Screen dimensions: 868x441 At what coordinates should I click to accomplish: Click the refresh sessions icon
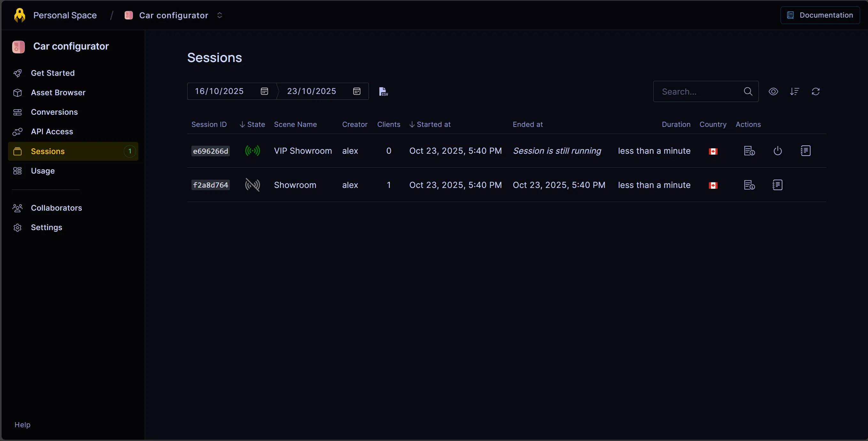[x=816, y=91]
